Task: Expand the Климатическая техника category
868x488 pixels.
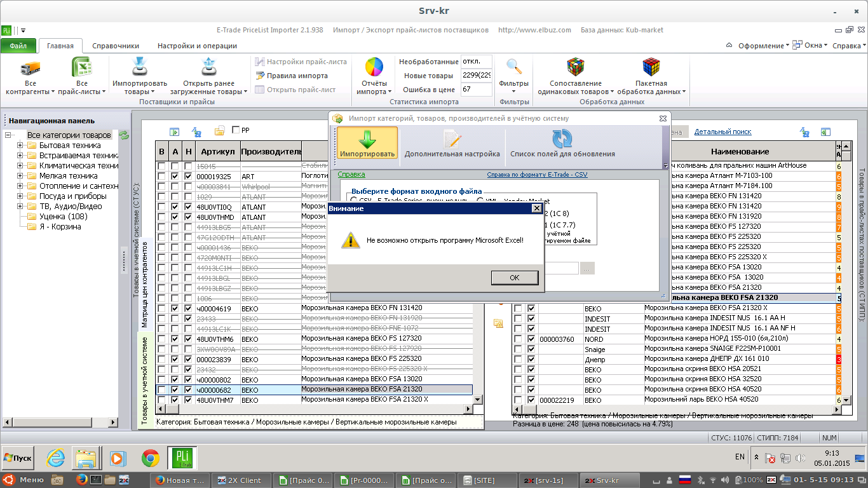Action: (20, 166)
